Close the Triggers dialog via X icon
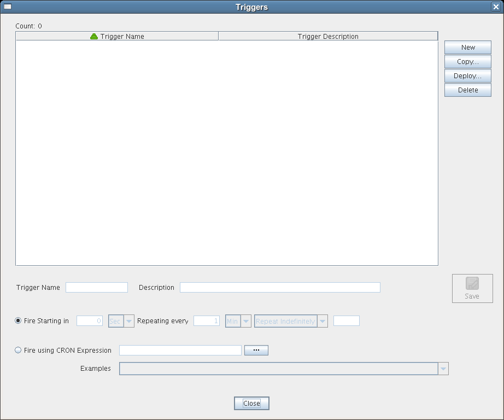 [x=496, y=7]
